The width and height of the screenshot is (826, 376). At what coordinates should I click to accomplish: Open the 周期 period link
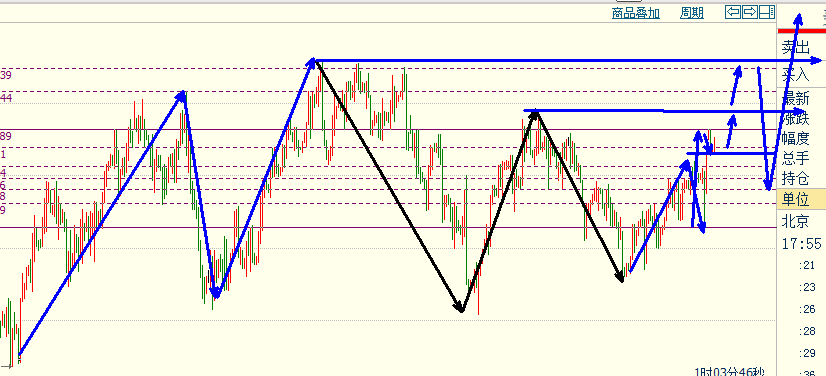click(x=692, y=13)
